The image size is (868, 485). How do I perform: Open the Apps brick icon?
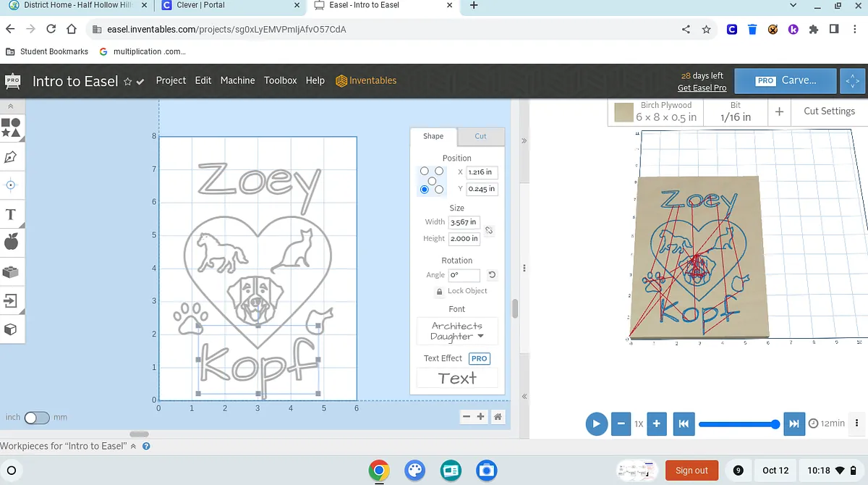(11, 272)
